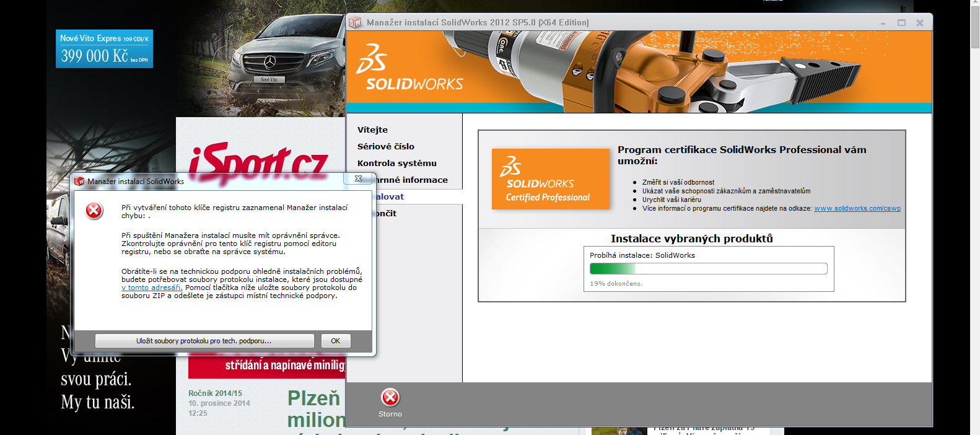Viewport: 980px width, 435px height.
Task: Click Uložit soubory protokolu pro tech. podporu button
Action: (204, 341)
